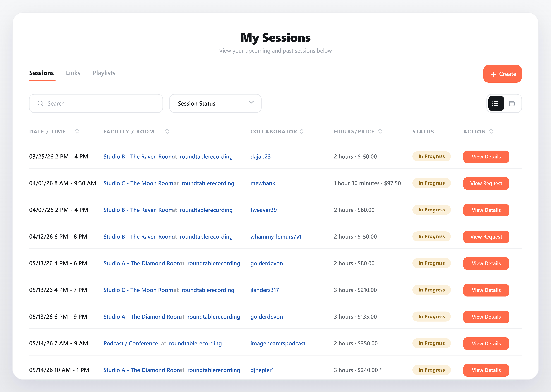Open Studio B Raven Room link, 03/25/26 row
551x392 pixels.
click(x=138, y=157)
